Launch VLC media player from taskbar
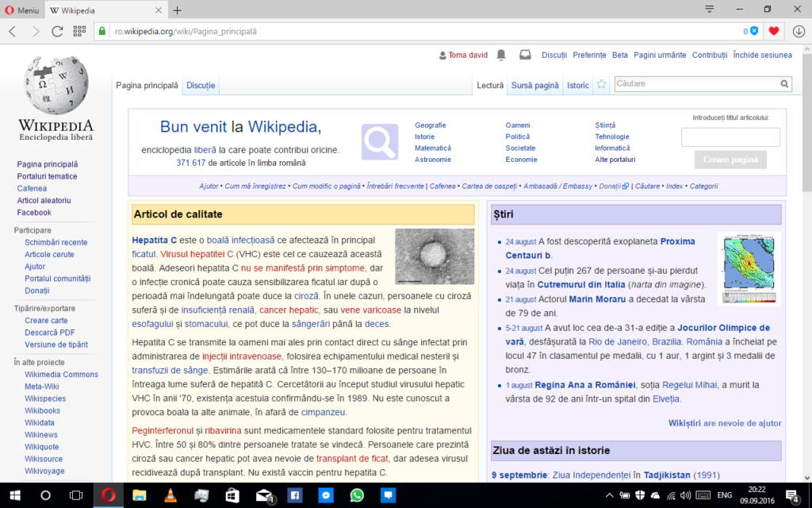This screenshot has height=508, width=812. 170,495
